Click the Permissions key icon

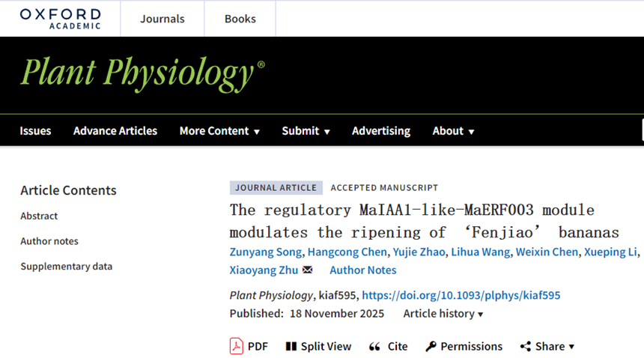(431, 346)
